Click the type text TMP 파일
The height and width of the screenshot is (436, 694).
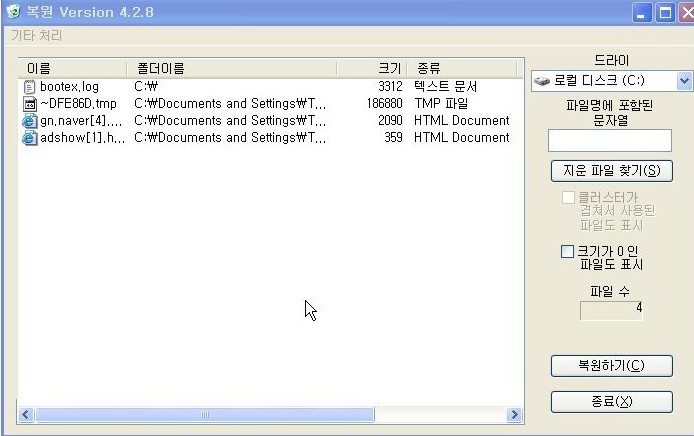441,104
